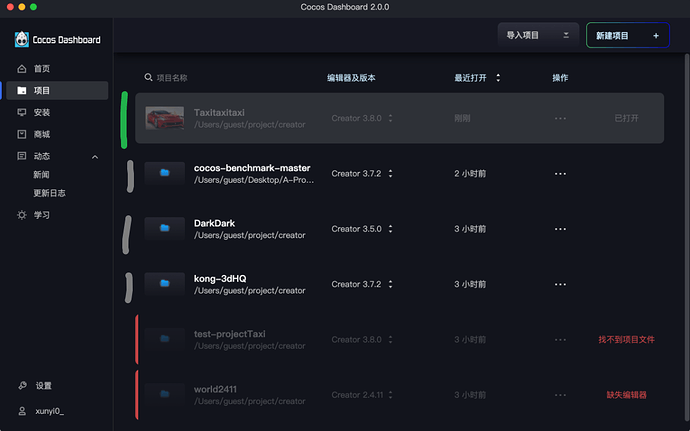Screen dimensions: 690x431
Task: Change cocos-benchmark-master Creator 3.7.2 version
Action: click(x=362, y=174)
